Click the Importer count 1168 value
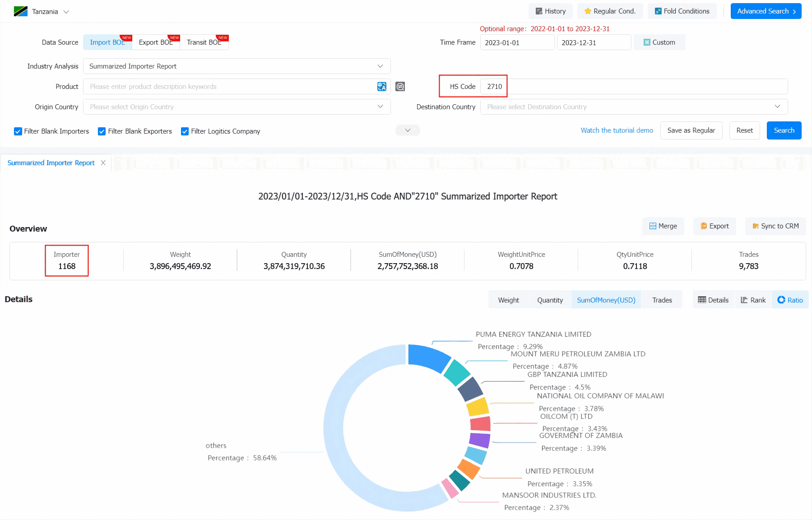The height and width of the screenshot is (520, 812). tap(67, 266)
